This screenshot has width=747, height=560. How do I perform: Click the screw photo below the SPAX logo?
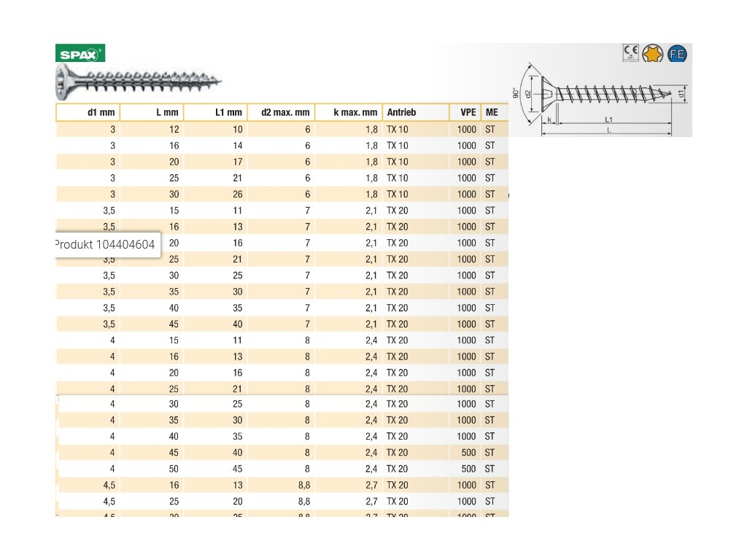coord(139,79)
